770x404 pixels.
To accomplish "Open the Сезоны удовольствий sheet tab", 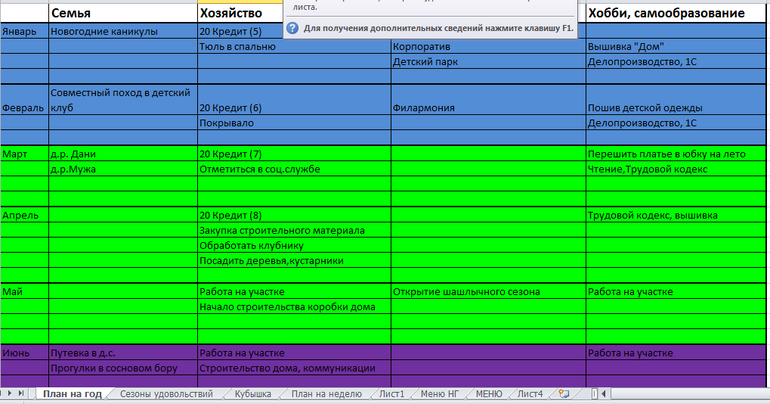I will 166,394.
